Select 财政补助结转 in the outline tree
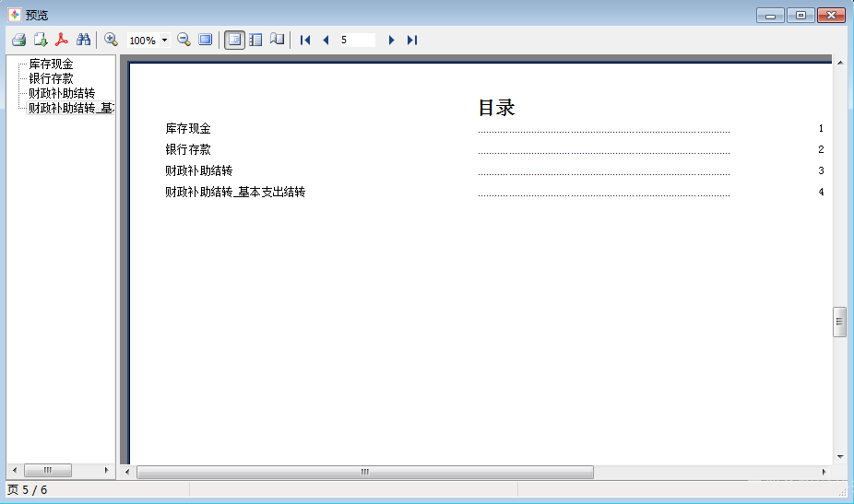The width and height of the screenshot is (854, 504). 61,93
